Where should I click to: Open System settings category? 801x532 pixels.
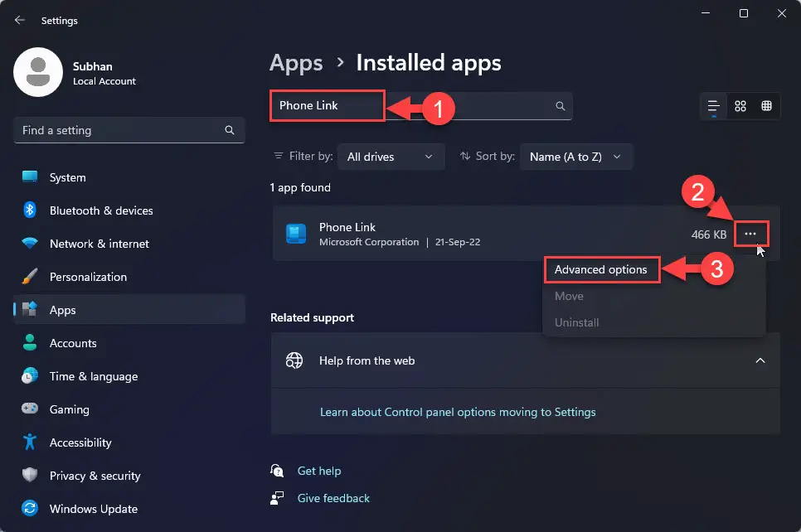pyautogui.click(x=129, y=177)
